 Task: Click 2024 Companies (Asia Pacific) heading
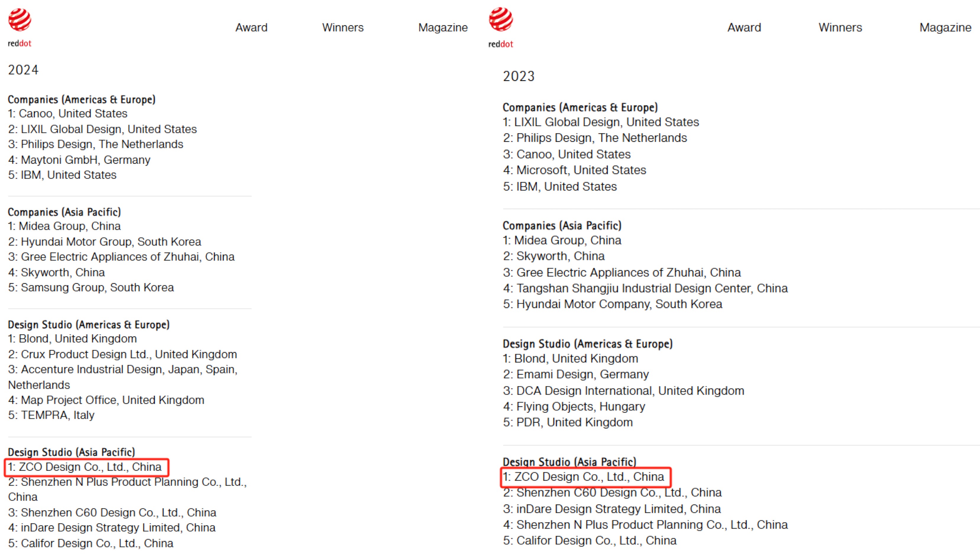[64, 212]
